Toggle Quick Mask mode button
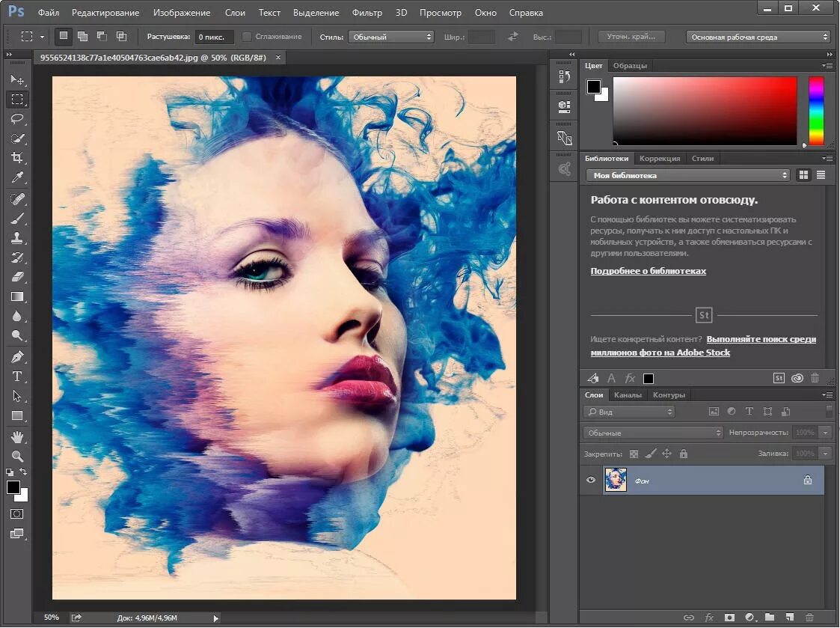This screenshot has width=840, height=628. [16, 514]
